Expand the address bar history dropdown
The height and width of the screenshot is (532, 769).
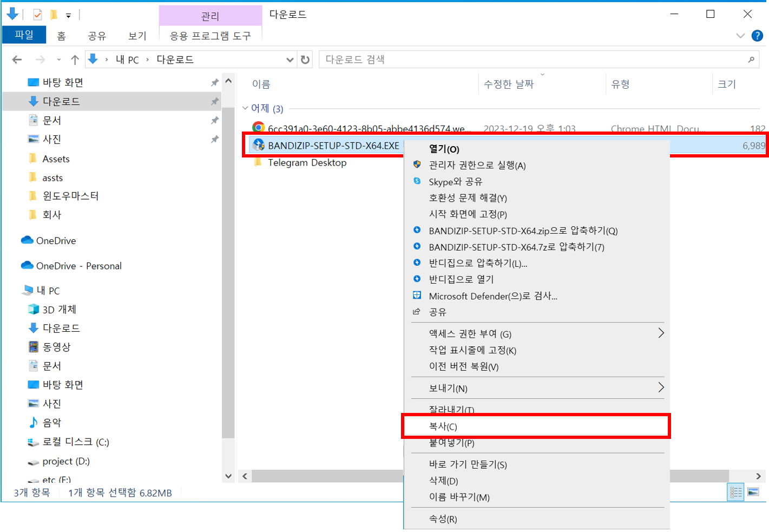(290, 60)
